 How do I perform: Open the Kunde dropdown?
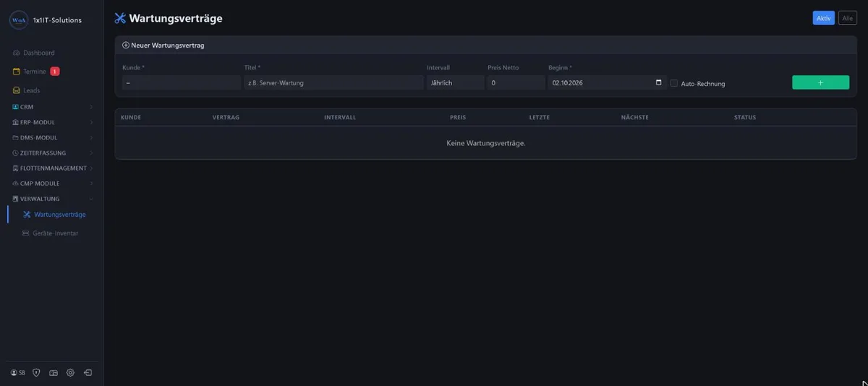coord(181,82)
